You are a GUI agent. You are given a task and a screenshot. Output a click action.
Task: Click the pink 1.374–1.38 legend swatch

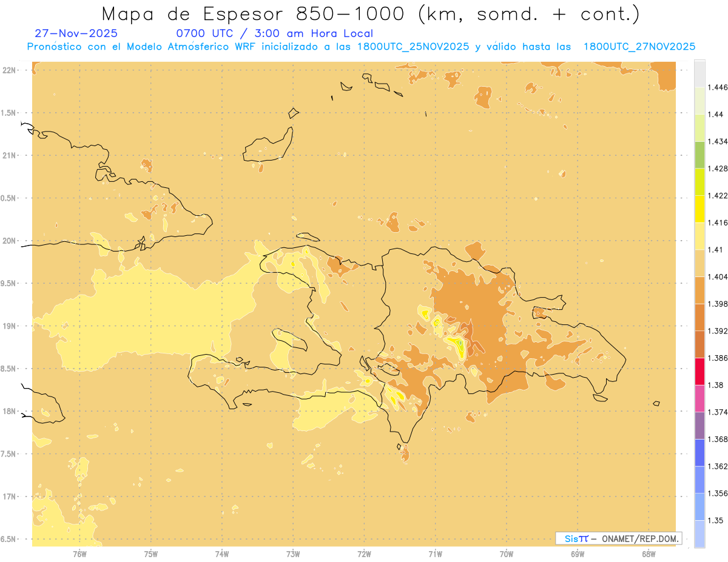coord(699,398)
